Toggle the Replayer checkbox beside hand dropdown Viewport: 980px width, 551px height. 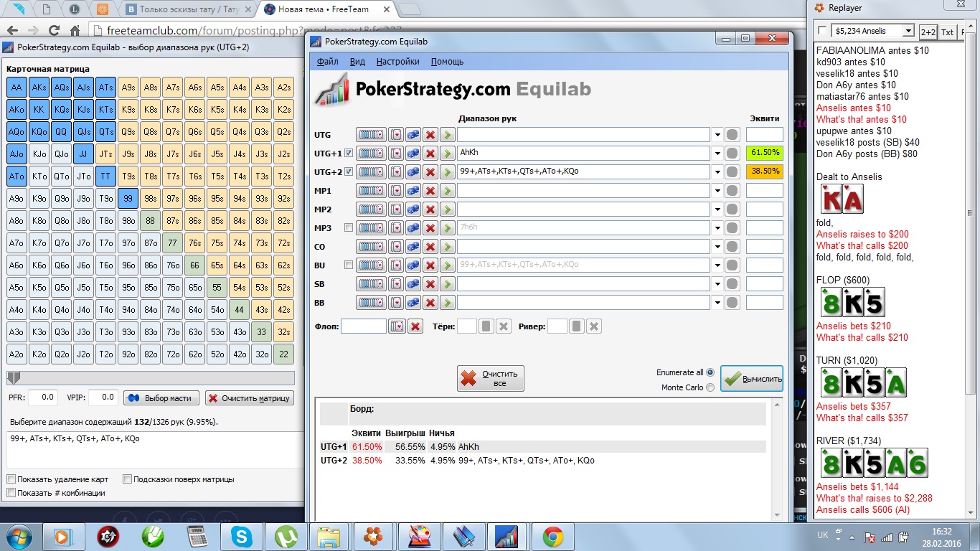(821, 31)
